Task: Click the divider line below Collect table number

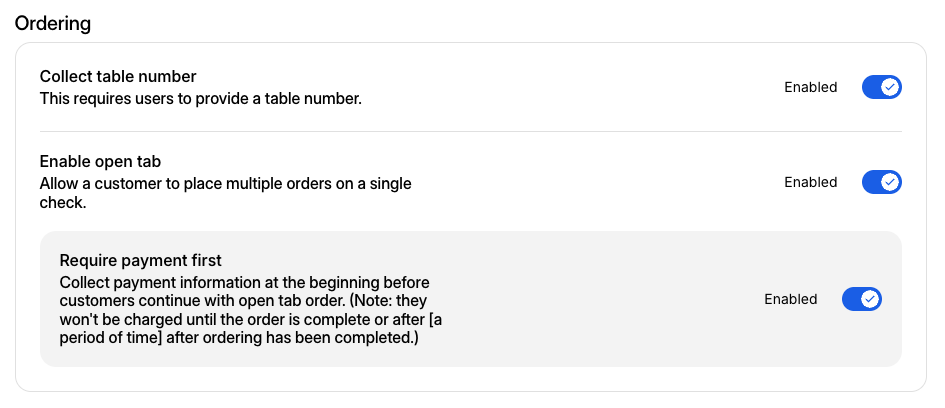Action: coord(470,131)
